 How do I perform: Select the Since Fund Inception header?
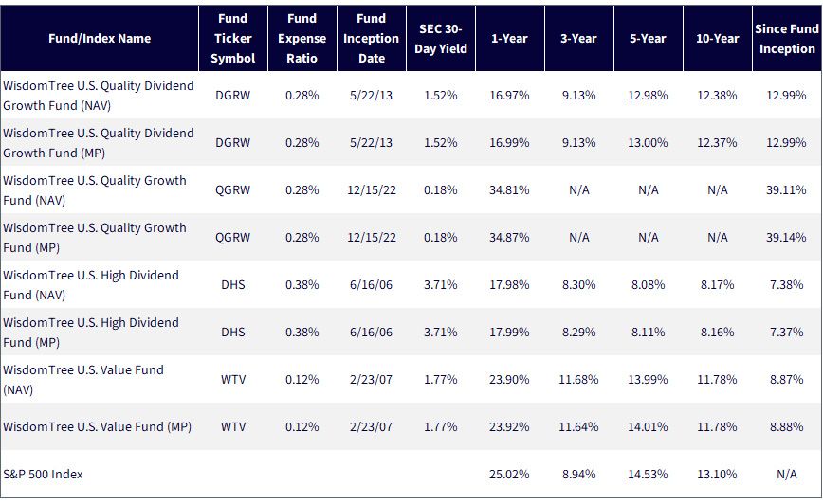(787, 38)
